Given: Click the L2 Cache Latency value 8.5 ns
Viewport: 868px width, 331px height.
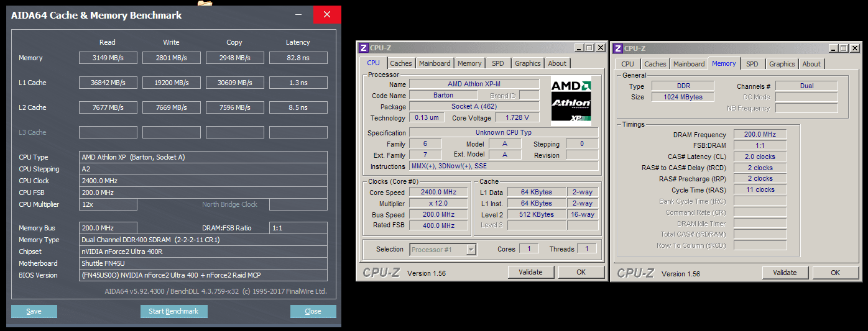Looking at the screenshot, I should [x=298, y=107].
